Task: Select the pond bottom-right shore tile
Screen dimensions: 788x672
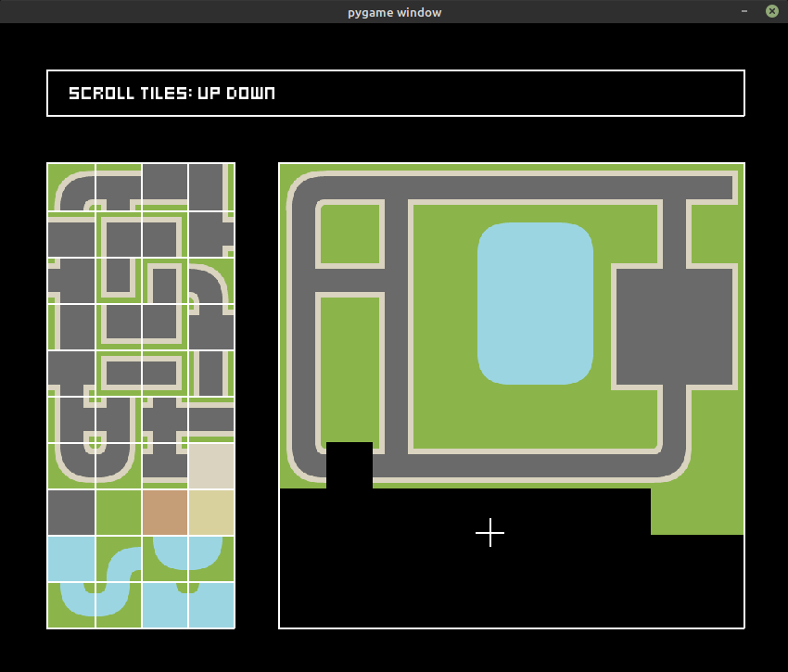Action: point(211,559)
